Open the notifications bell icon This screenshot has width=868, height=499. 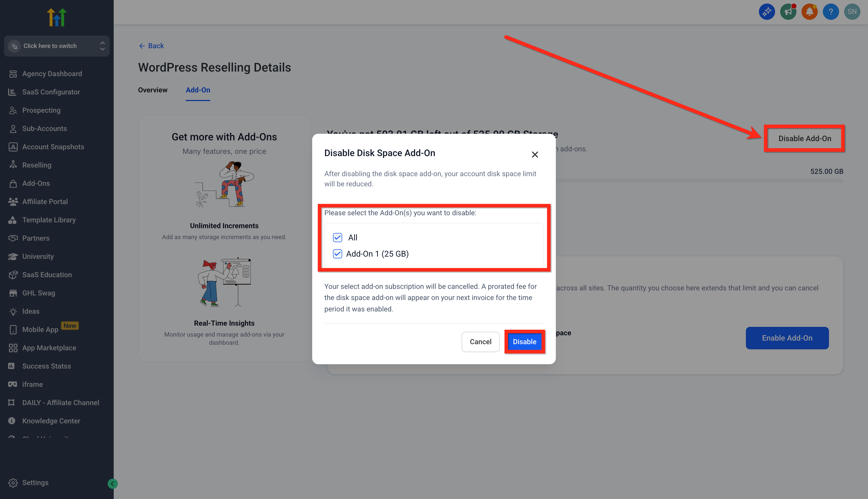[809, 12]
